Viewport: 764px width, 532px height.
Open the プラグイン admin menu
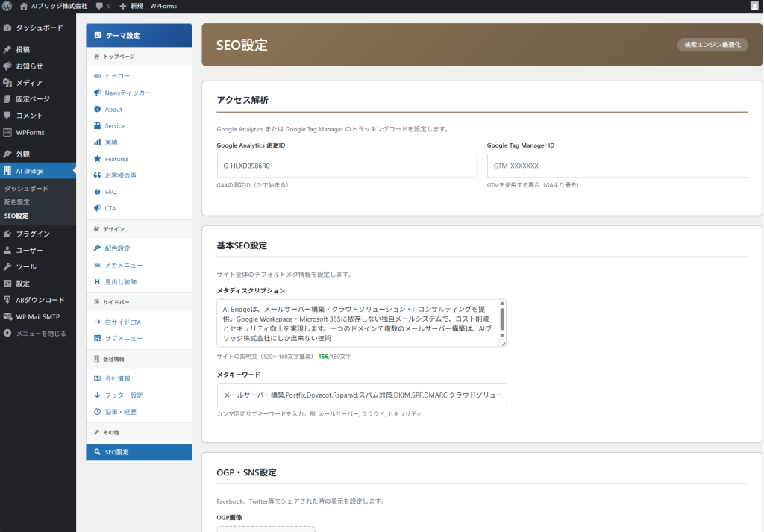pyautogui.click(x=33, y=234)
